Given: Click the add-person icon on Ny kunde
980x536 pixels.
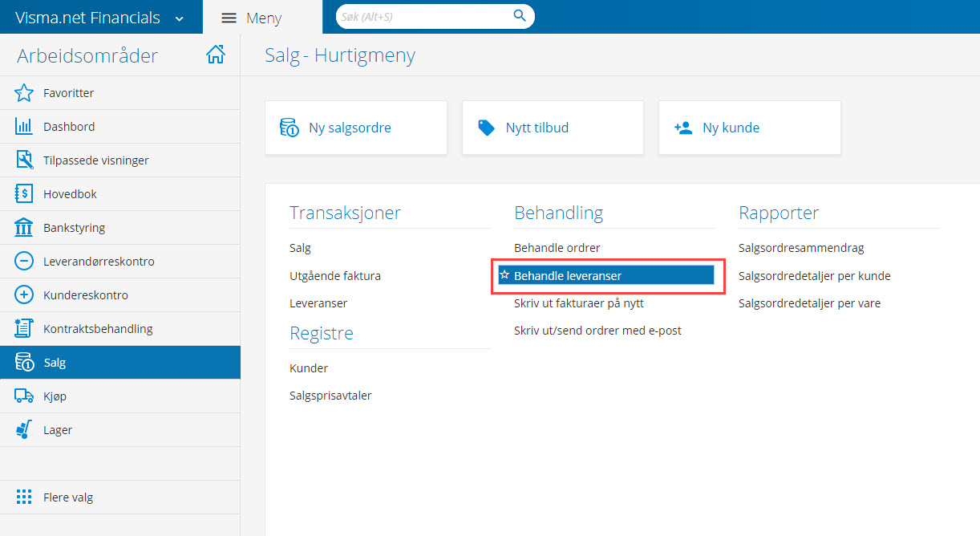Looking at the screenshot, I should 683,128.
